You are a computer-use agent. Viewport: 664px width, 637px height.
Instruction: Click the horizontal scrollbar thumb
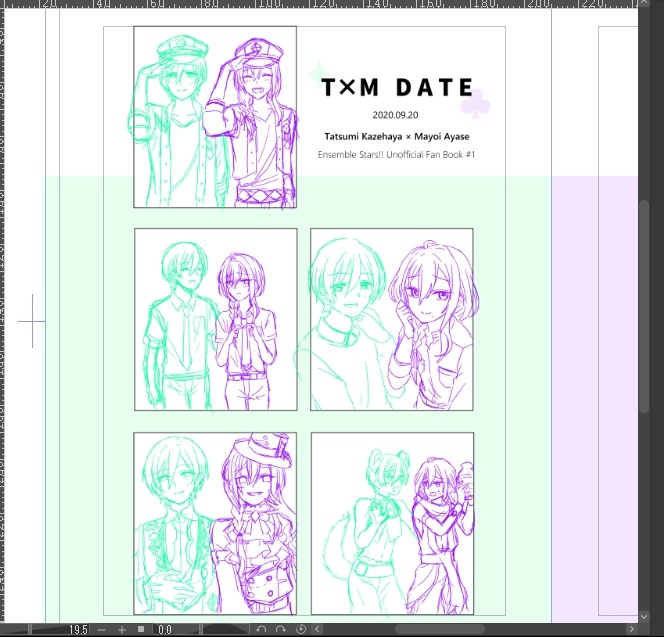440,629
